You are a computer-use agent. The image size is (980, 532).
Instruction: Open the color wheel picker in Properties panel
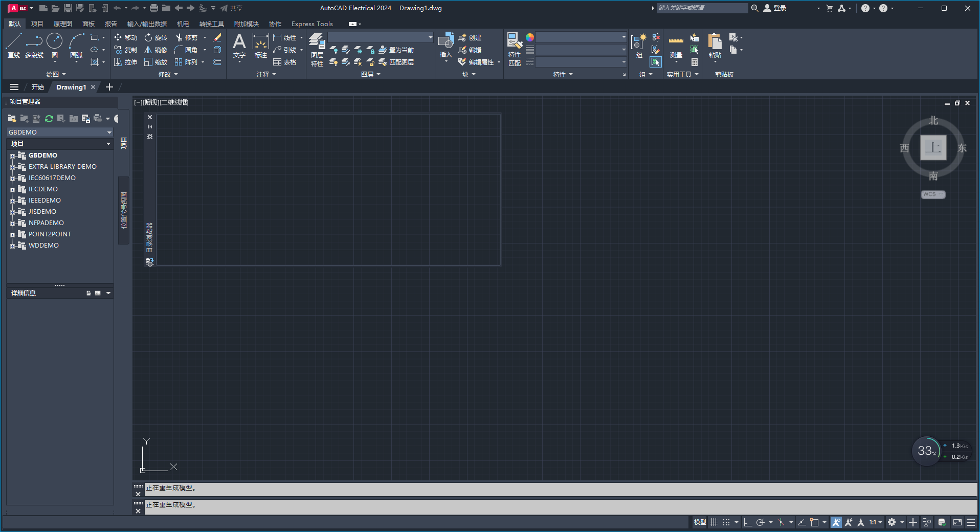pos(530,37)
